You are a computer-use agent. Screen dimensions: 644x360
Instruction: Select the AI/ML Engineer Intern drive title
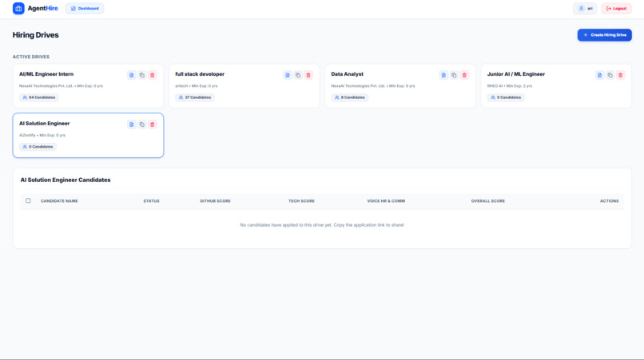click(x=46, y=74)
